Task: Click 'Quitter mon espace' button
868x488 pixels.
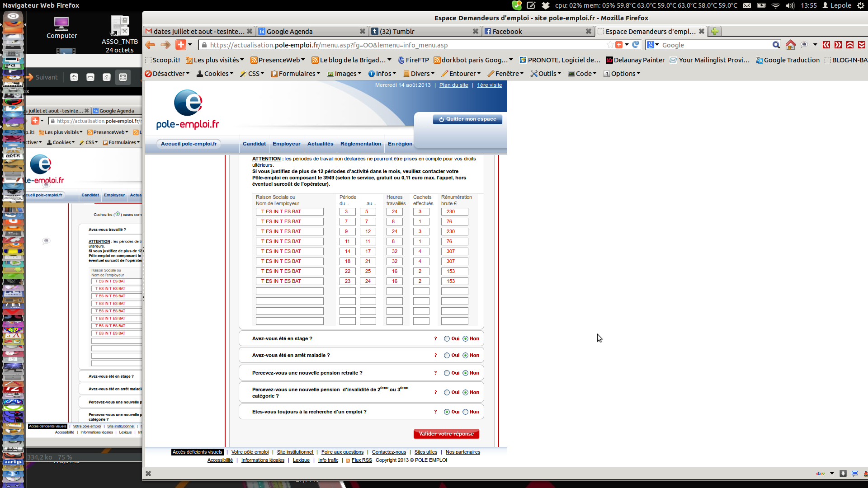Action: pyautogui.click(x=467, y=119)
